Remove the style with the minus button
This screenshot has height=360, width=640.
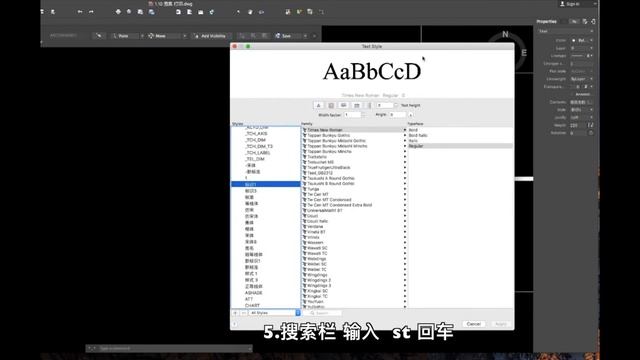click(244, 313)
